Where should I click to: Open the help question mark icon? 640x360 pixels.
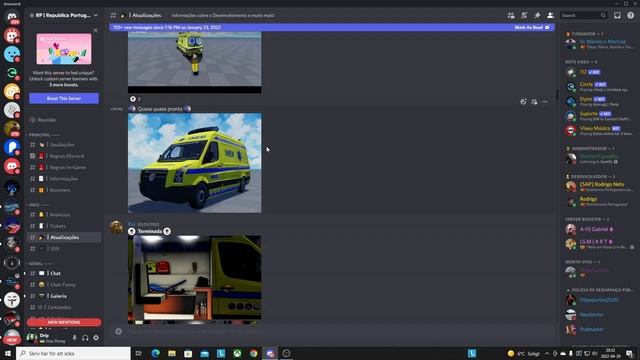(630, 16)
